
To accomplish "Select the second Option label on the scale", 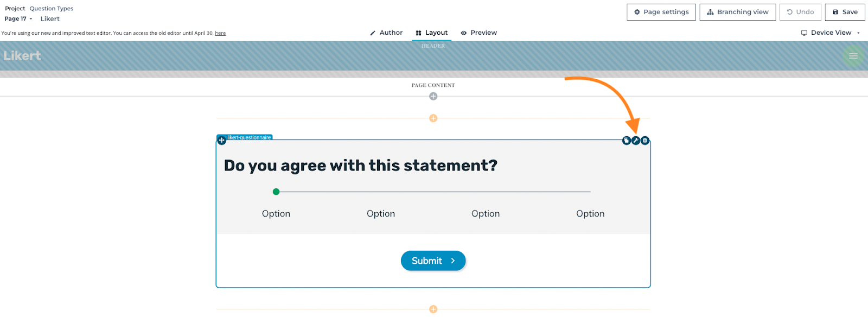I will click(381, 214).
